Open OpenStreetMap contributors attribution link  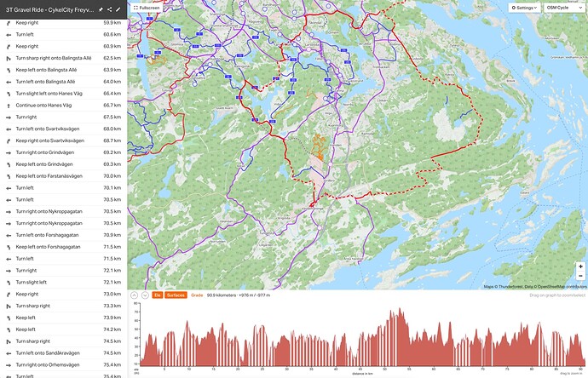click(562, 287)
